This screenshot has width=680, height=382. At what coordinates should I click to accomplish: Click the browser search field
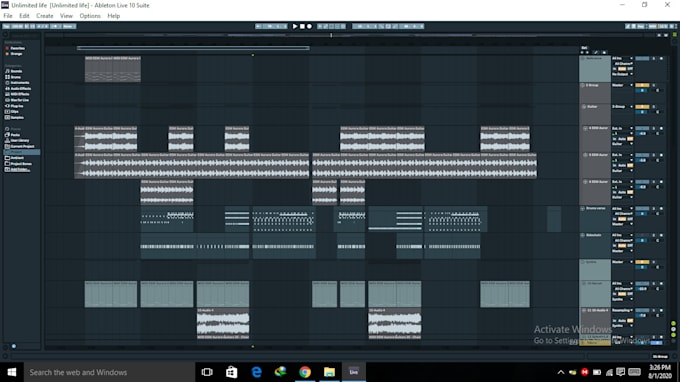24,35
